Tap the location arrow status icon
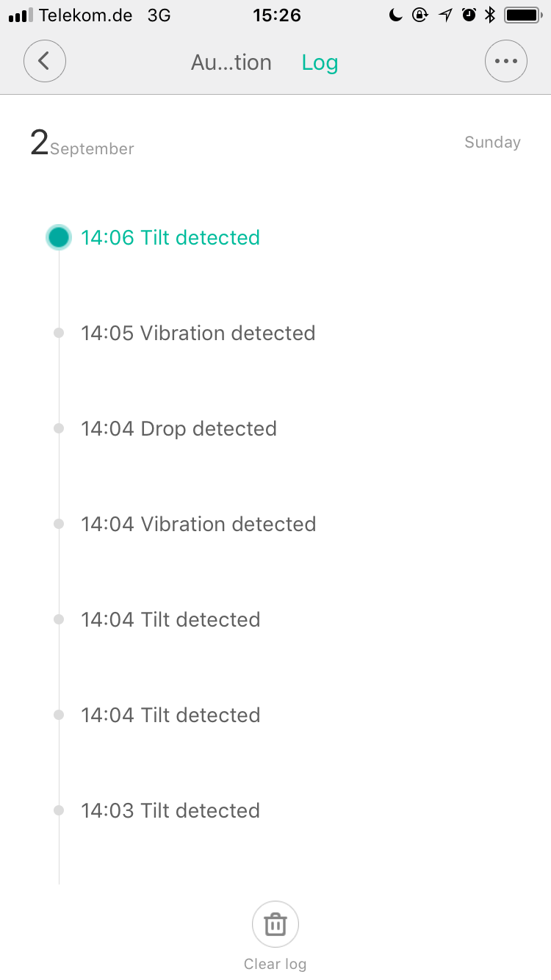Viewport: 551px width, 980px height. click(x=445, y=15)
